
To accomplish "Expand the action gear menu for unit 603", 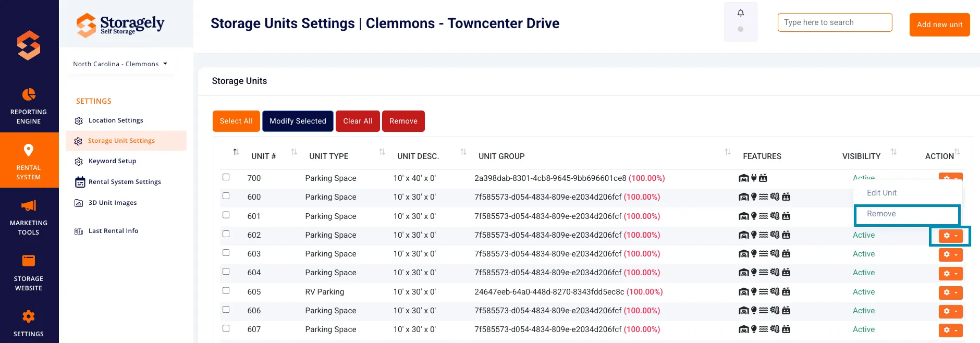I will point(950,254).
